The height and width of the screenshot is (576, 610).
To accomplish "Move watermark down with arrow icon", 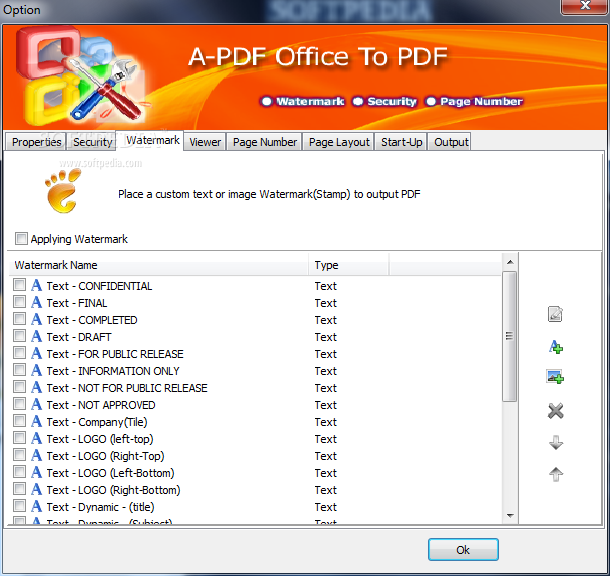I will pyautogui.click(x=556, y=443).
